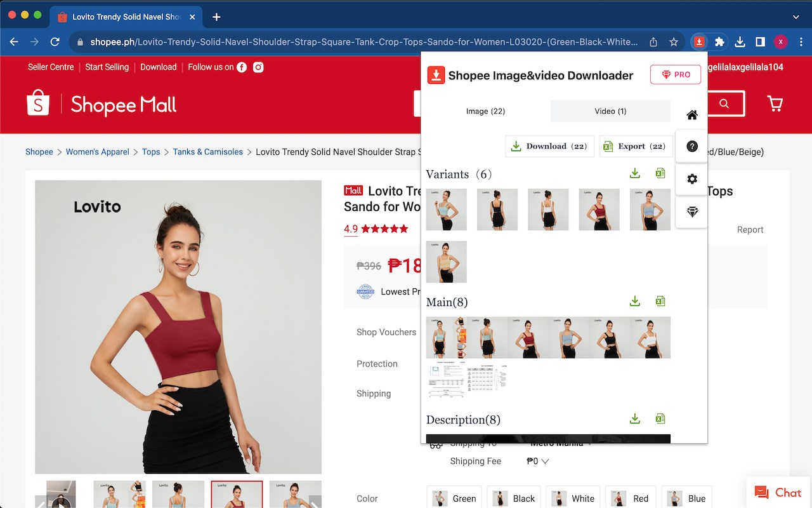Open the shopping cart
This screenshot has height=508, width=812.
point(775,104)
